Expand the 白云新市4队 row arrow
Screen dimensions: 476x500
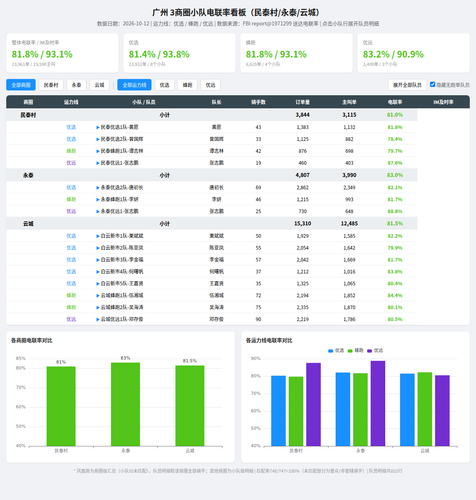tap(98, 272)
